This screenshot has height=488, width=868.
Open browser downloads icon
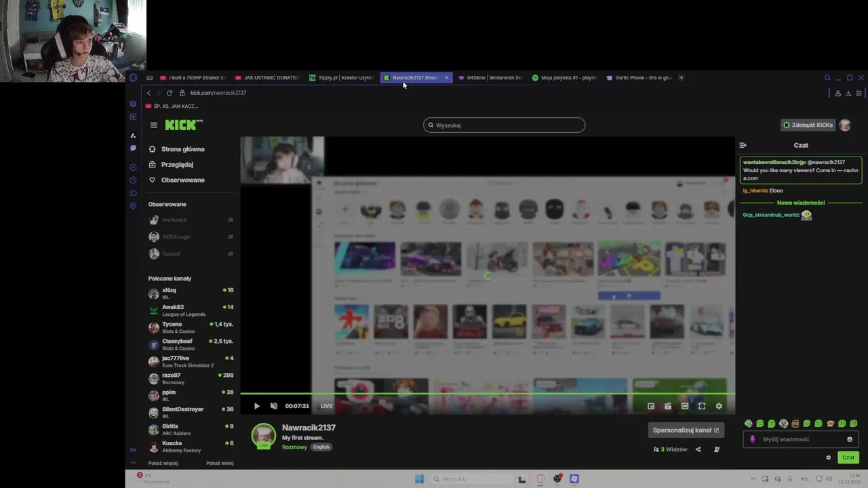click(x=848, y=94)
